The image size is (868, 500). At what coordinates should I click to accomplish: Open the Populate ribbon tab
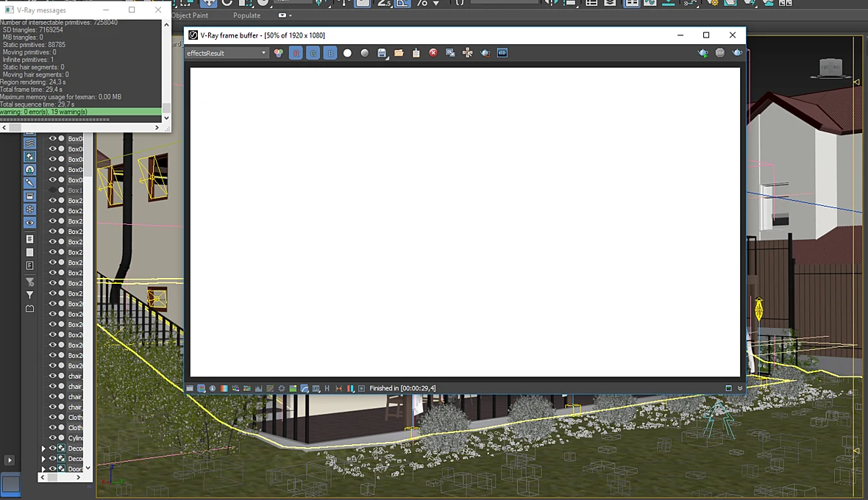click(246, 15)
